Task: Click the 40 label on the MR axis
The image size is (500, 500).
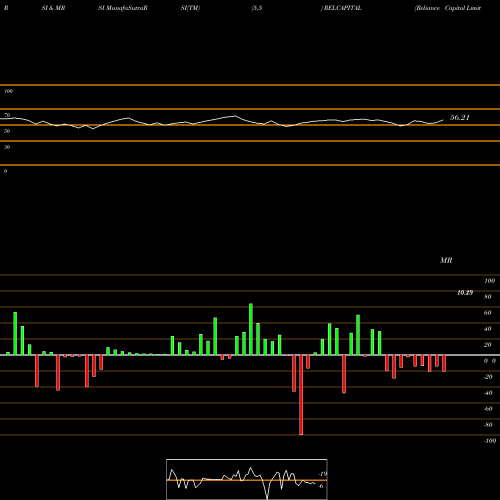Action: pos(488,329)
